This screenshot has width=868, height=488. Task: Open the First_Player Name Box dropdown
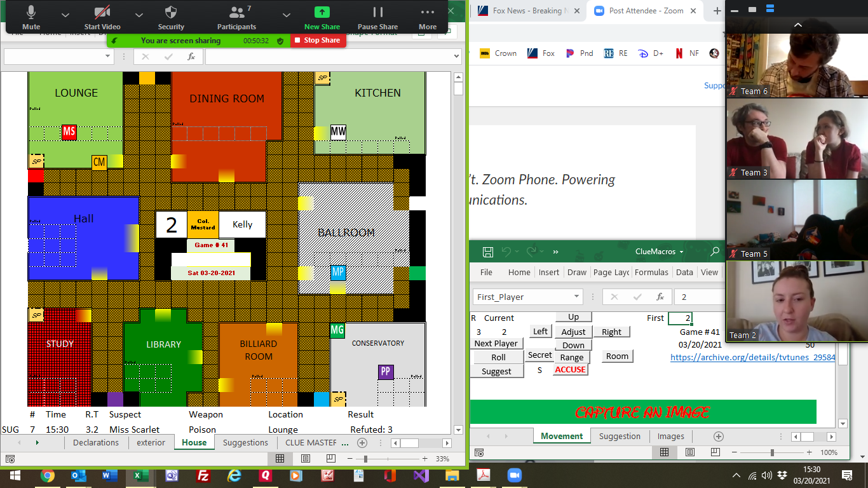[x=577, y=297]
